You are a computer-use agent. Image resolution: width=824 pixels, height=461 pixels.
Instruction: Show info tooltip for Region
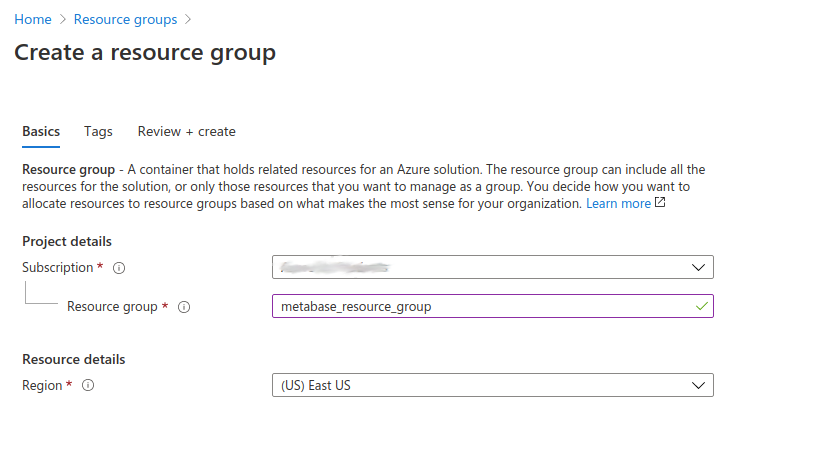[88, 385]
